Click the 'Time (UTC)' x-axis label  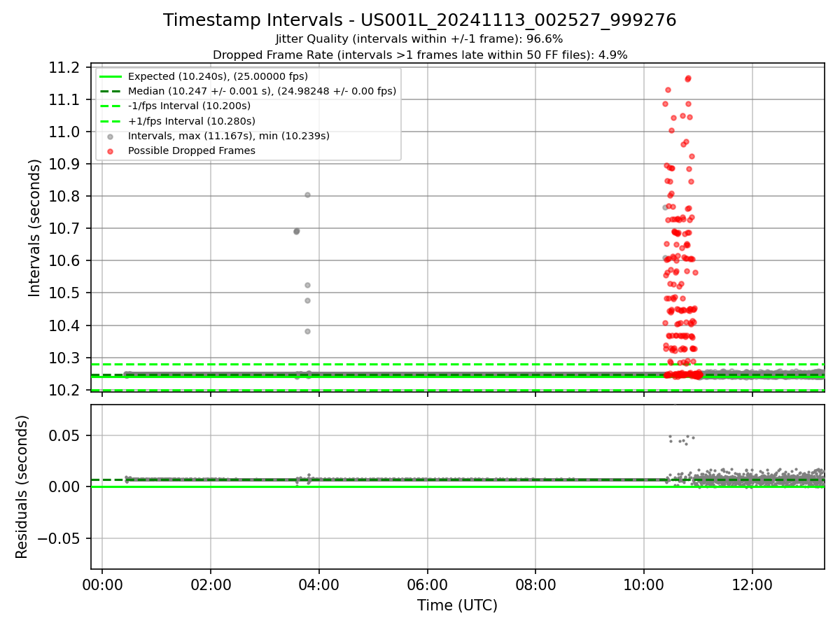tap(457, 605)
